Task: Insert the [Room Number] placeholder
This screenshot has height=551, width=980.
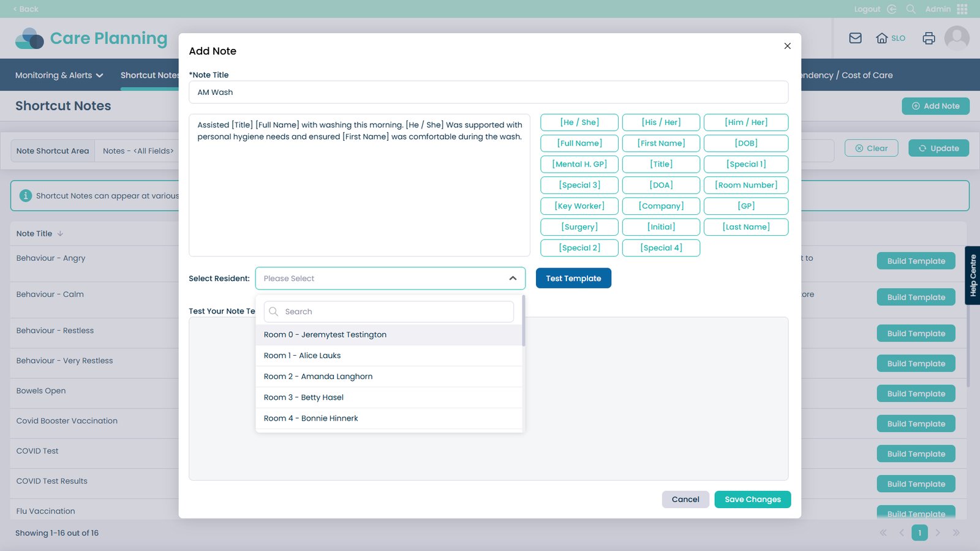Action: point(746,185)
